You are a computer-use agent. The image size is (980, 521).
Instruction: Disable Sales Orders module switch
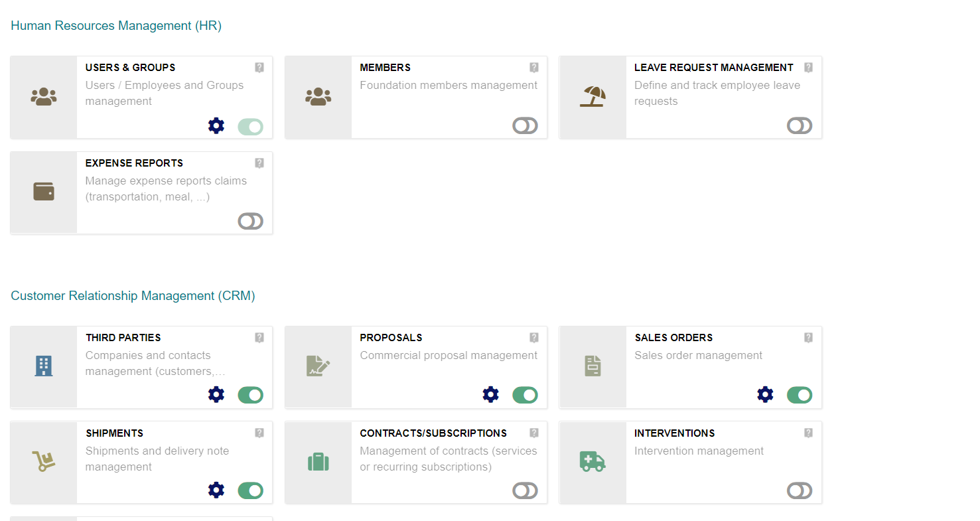pos(800,396)
